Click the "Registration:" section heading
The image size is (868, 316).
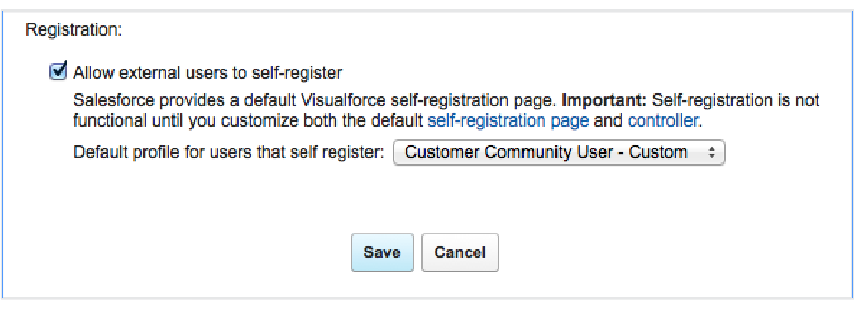73,30
